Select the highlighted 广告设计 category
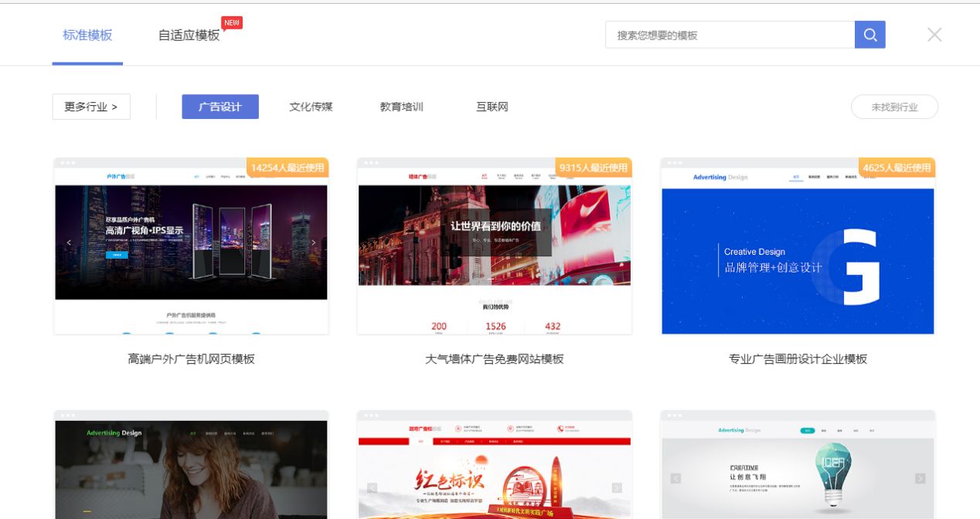 click(x=220, y=107)
